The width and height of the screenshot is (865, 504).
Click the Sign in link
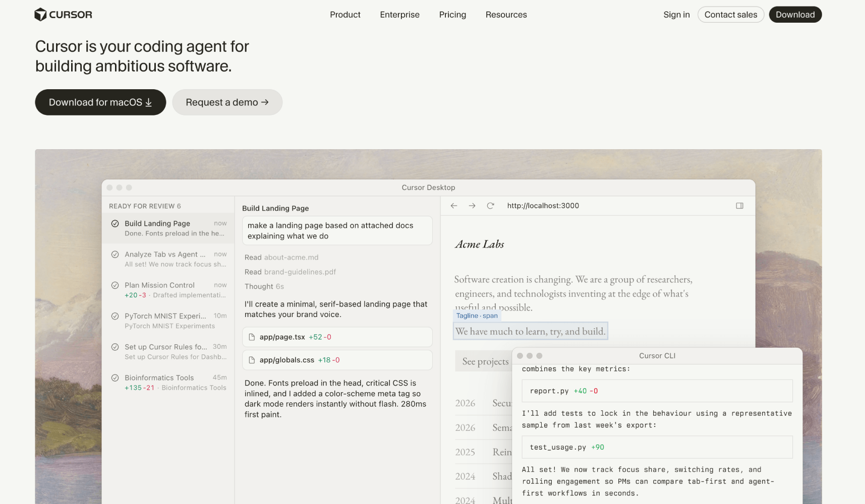(676, 15)
